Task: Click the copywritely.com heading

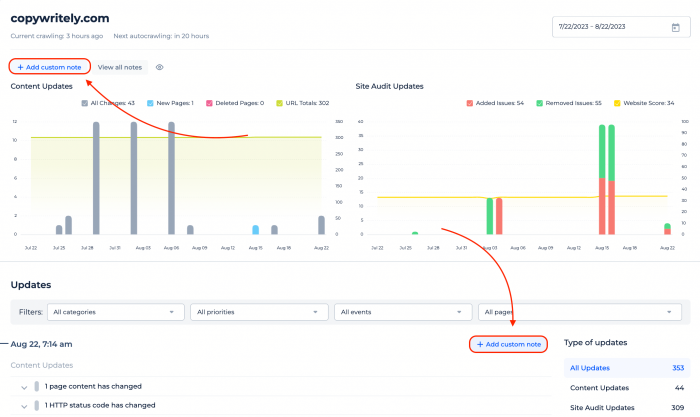Action: (x=60, y=18)
